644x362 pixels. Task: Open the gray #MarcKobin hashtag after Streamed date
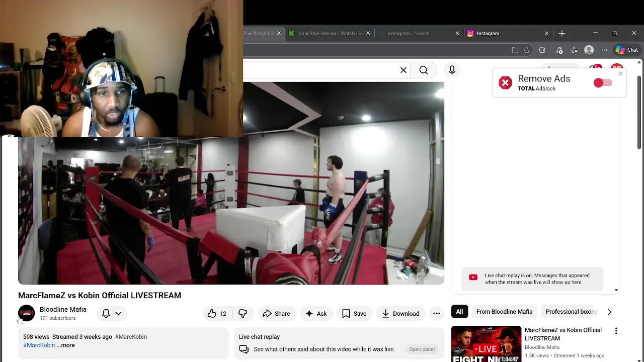tap(131, 337)
